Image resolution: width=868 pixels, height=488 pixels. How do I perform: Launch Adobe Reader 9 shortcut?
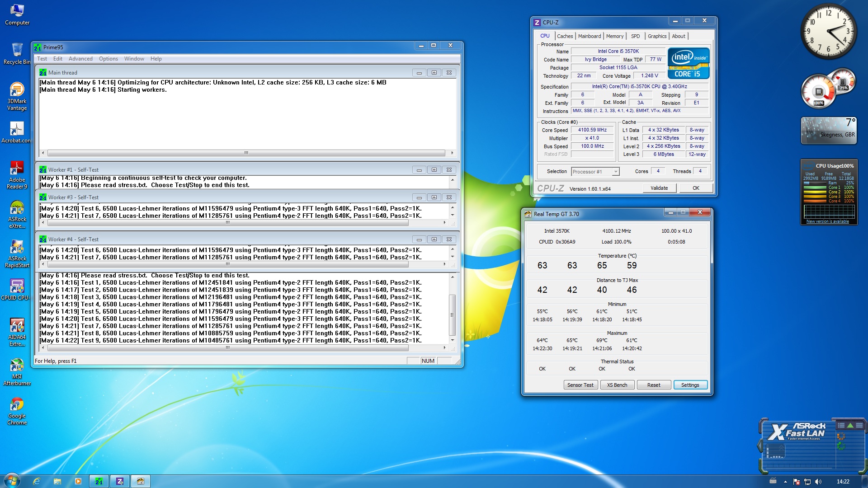pyautogui.click(x=17, y=174)
